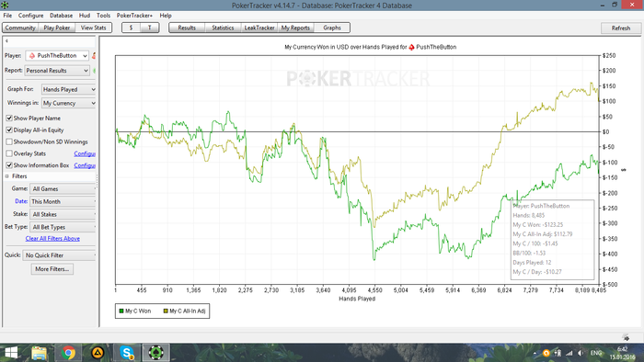The image size is (644, 362).
Task: Switch to the Play Poker tab
Action: click(57, 28)
